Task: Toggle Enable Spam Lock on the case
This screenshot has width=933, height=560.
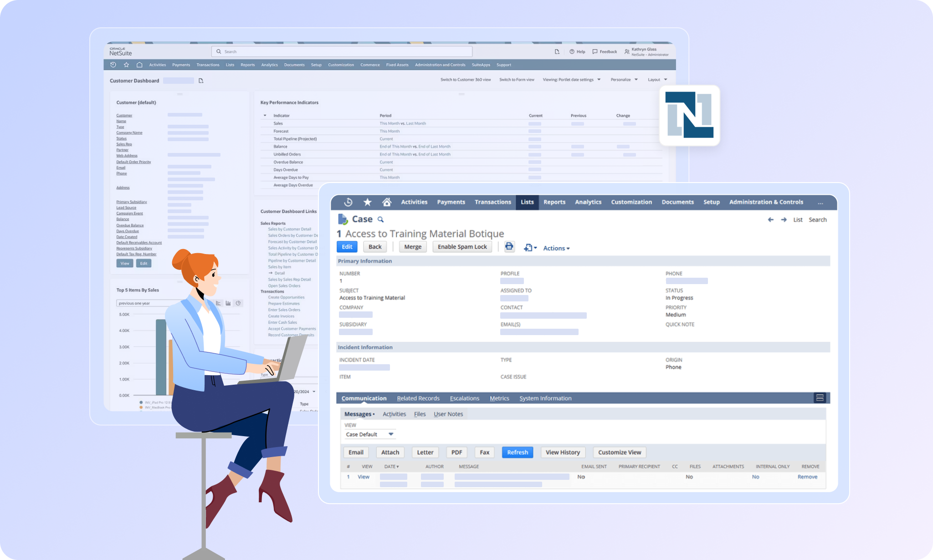Action: tap(462, 247)
